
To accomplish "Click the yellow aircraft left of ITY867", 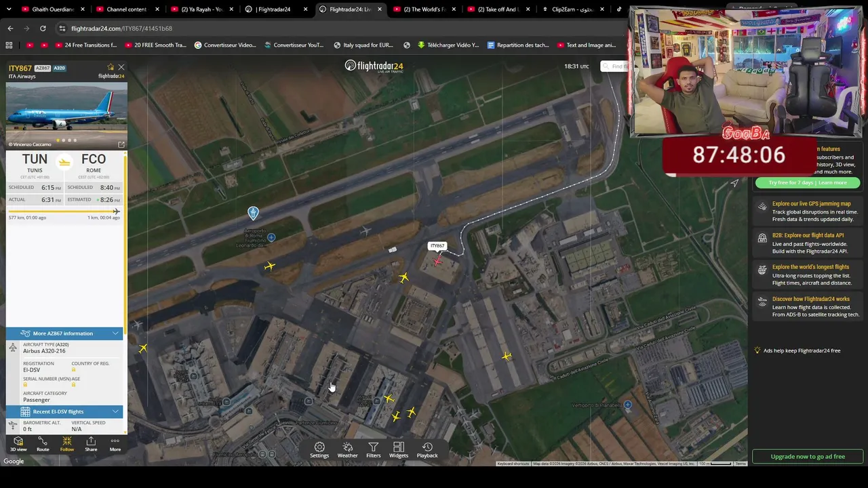I will [404, 277].
